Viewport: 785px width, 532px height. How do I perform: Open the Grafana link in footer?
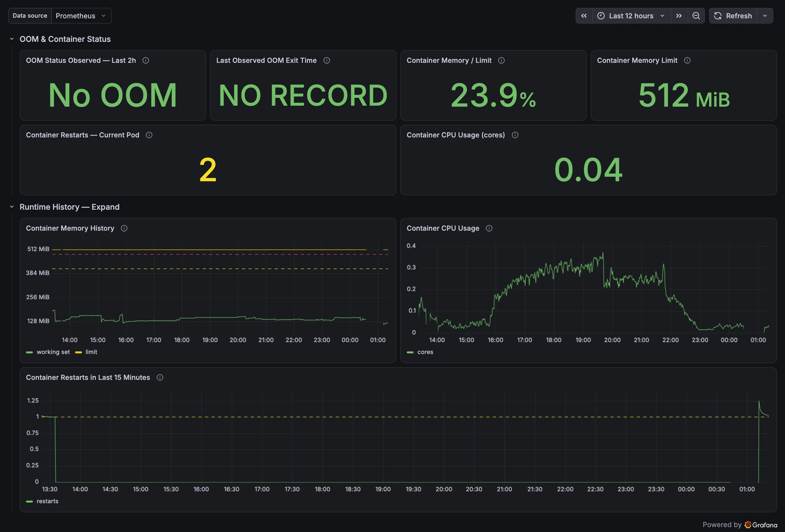click(x=761, y=525)
